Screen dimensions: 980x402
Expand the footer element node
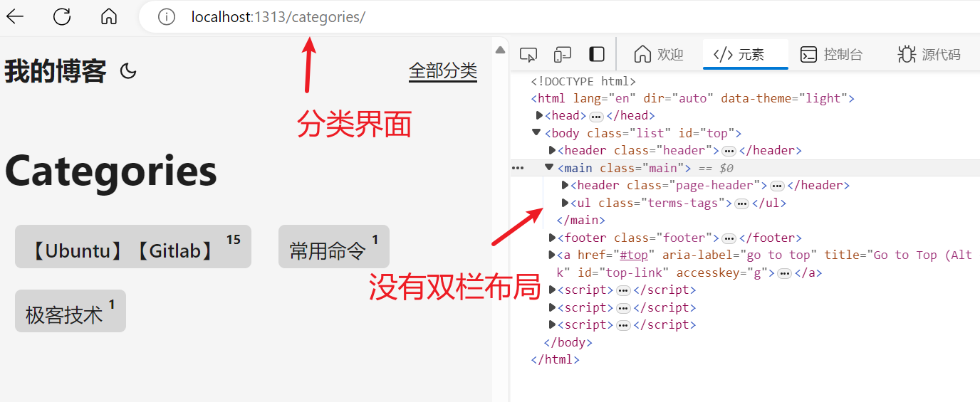552,238
